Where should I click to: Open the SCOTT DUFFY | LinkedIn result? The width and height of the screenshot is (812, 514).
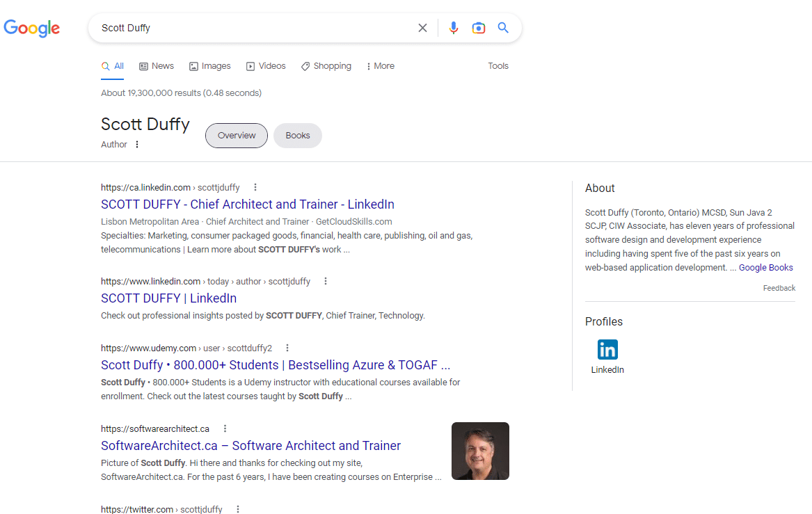click(x=169, y=298)
